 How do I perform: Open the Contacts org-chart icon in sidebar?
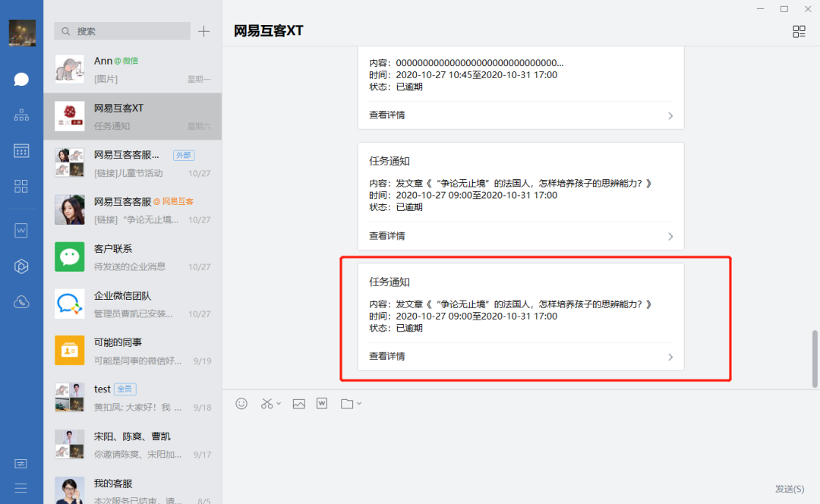[21, 115]
